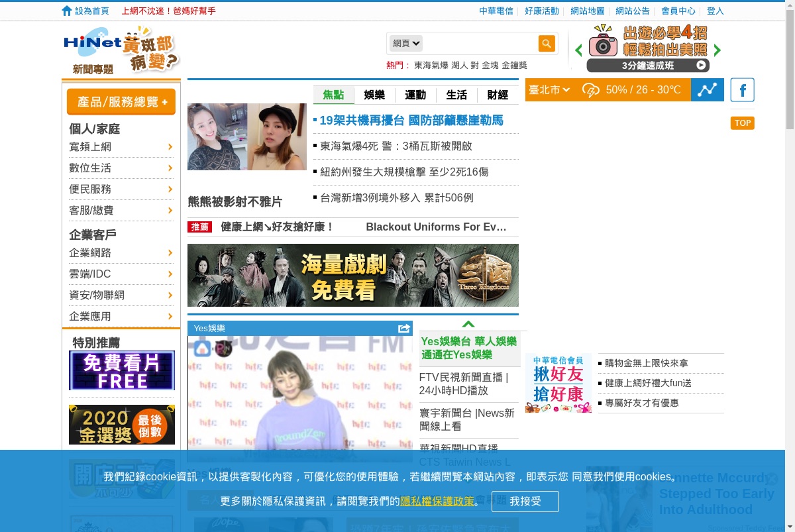Click the 免費看片 FREE banner
795x532 pixels.
coord(122,370)
